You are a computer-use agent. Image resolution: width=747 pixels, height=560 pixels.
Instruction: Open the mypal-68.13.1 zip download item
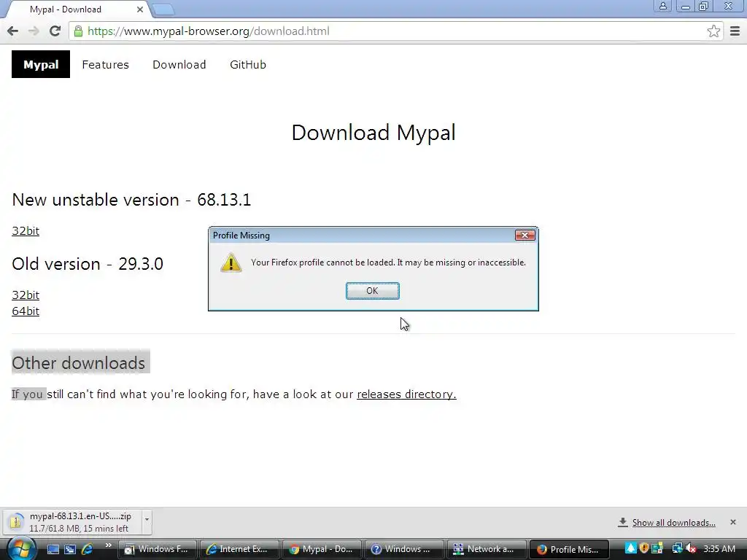pos(74,522)
